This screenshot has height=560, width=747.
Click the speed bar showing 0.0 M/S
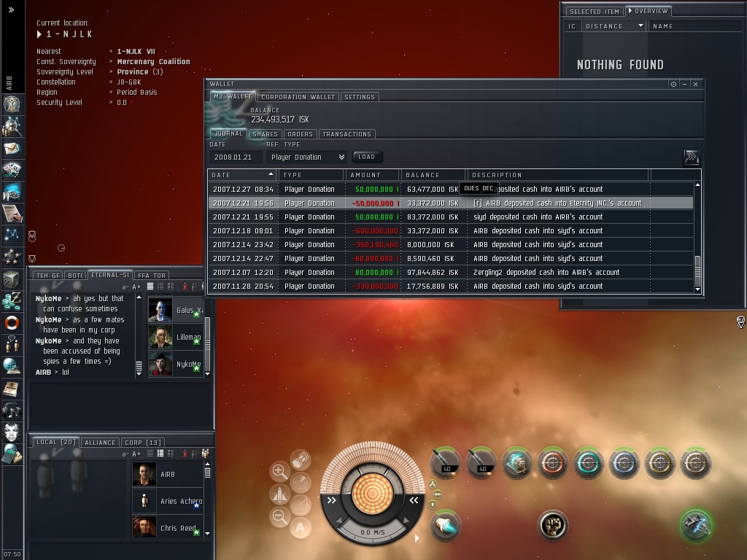click(x=373, y=532)
